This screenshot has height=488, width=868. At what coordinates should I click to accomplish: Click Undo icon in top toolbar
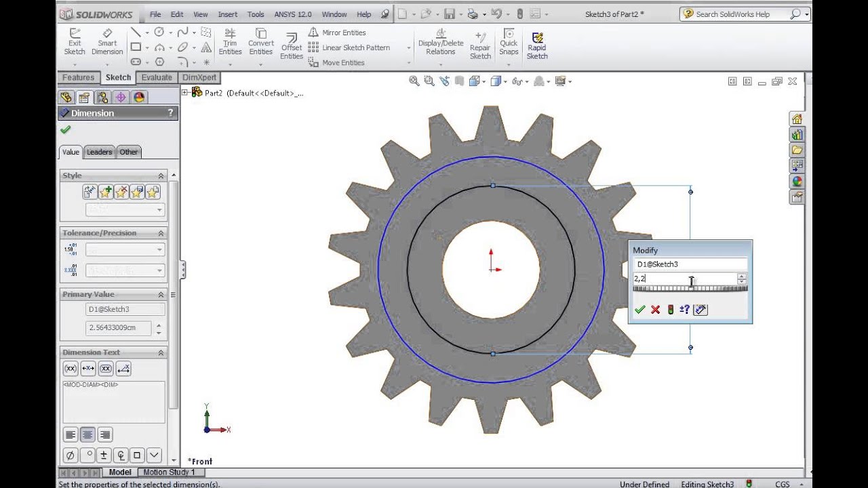click(x=496, y=14)
